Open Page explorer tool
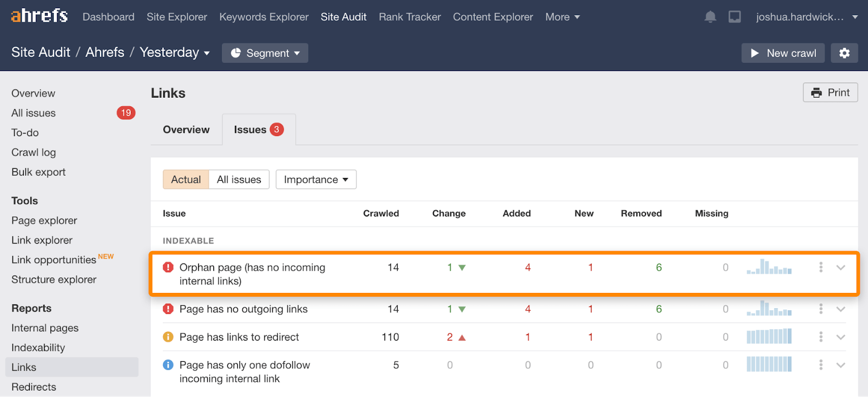This screenshot has width=868, height=397. (x=44, y=220)
